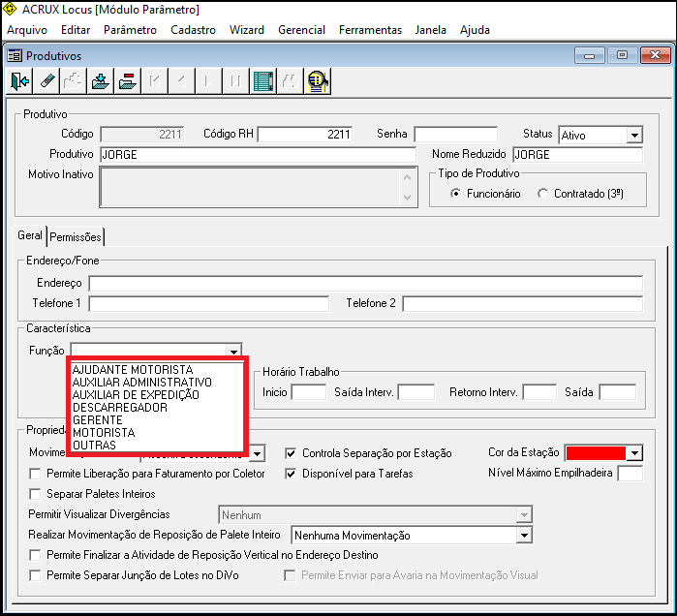Open the Janela menu
Screen dimensions: 677x616
tap(430, 30)
